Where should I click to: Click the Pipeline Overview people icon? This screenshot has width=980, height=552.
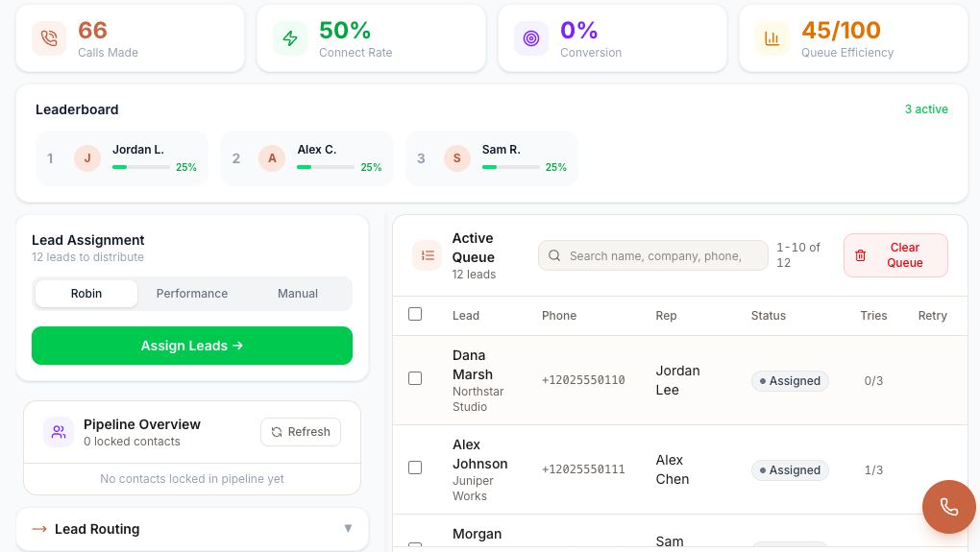coord(59,431)
